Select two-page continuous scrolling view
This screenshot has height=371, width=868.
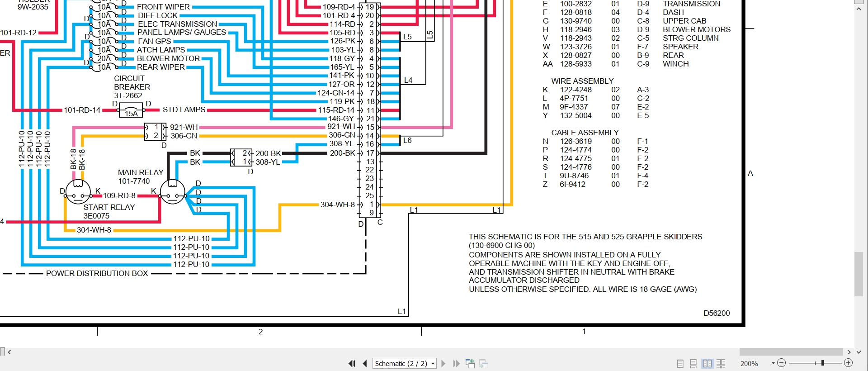[x=721, y=363]
